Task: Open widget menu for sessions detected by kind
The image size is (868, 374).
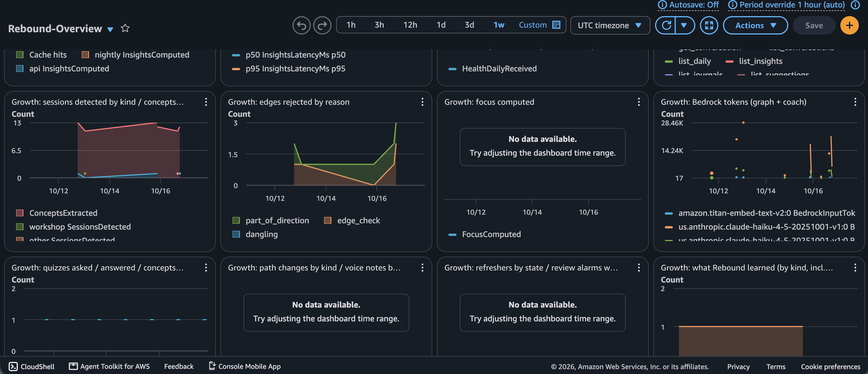Action: [206, 102]
